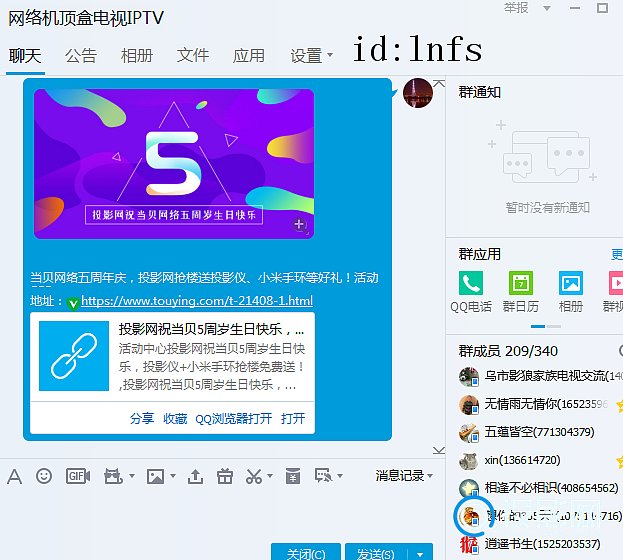Viewport: 623px width, 560px height.
Task: Click QQ浏览器打开 on the link card
Action: pyautogui.click(x=233, y=419)
